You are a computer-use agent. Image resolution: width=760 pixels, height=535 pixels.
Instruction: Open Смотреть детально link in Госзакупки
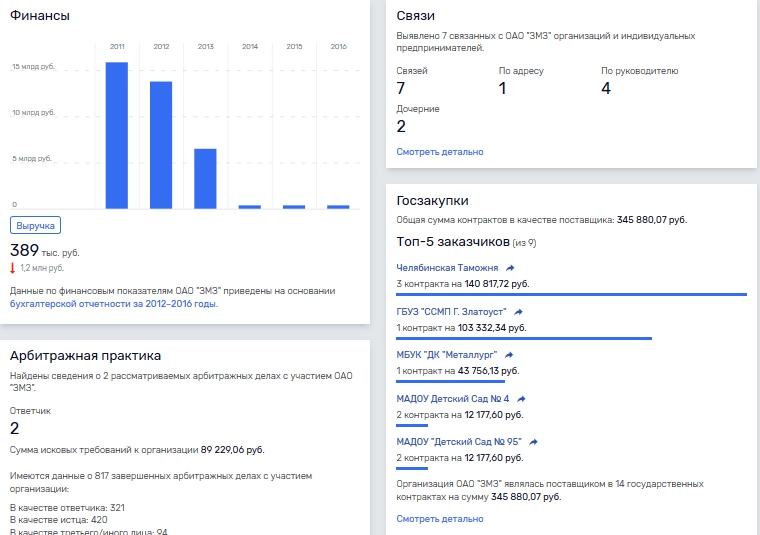pos(440,519)
